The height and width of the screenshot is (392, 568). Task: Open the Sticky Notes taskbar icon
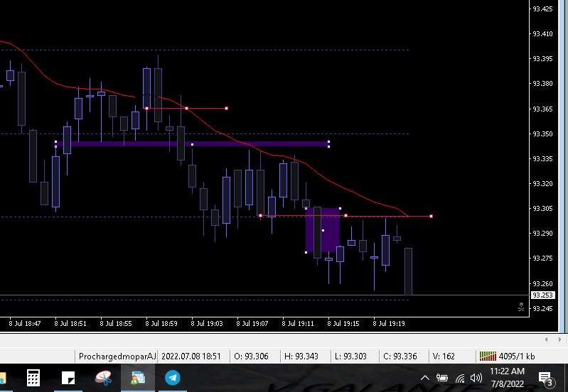pos(68,378)
